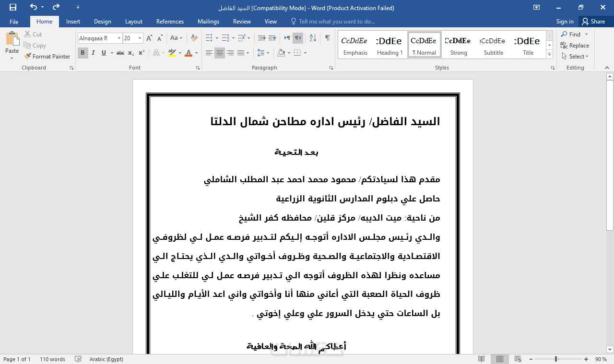Apply text highlight color
Viewport: 614px width, 364px height.
(x=172, y=53)
